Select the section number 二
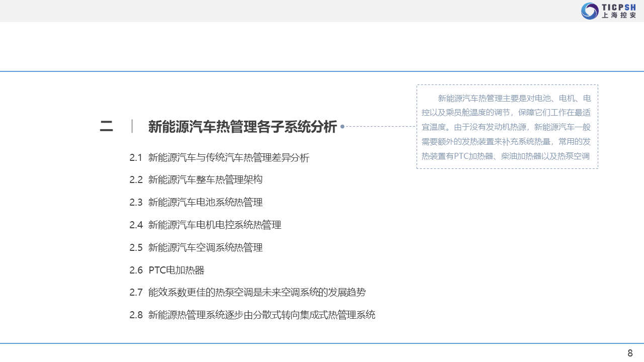 tap(106, 127)
